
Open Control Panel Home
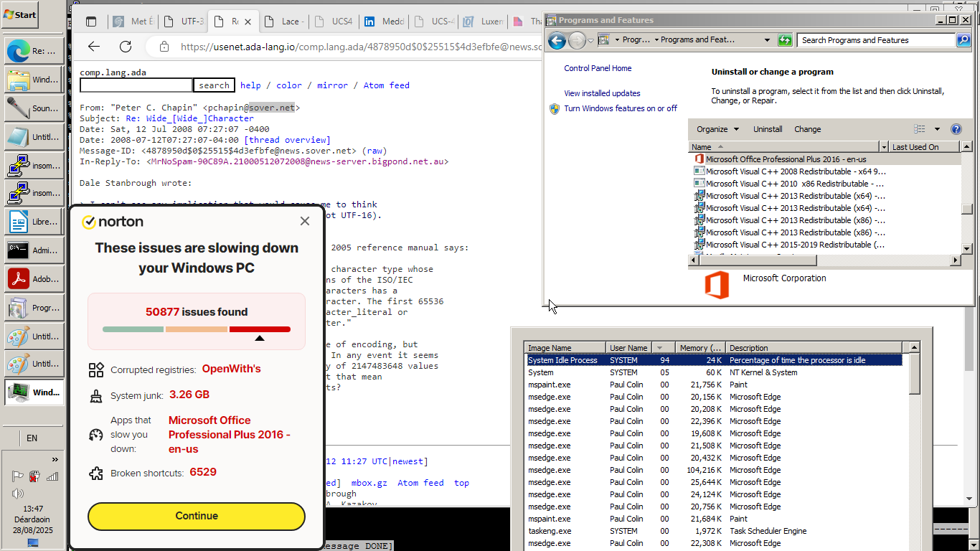coord(598,68)
